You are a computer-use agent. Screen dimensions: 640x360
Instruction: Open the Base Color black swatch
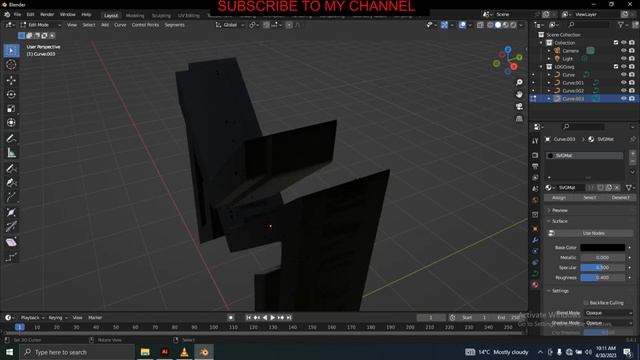[602, 247]
